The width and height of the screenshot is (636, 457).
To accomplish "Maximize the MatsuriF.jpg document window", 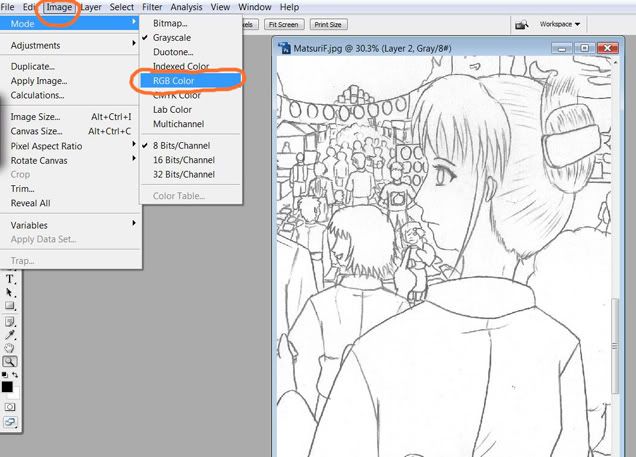I will tap(584, 48).
